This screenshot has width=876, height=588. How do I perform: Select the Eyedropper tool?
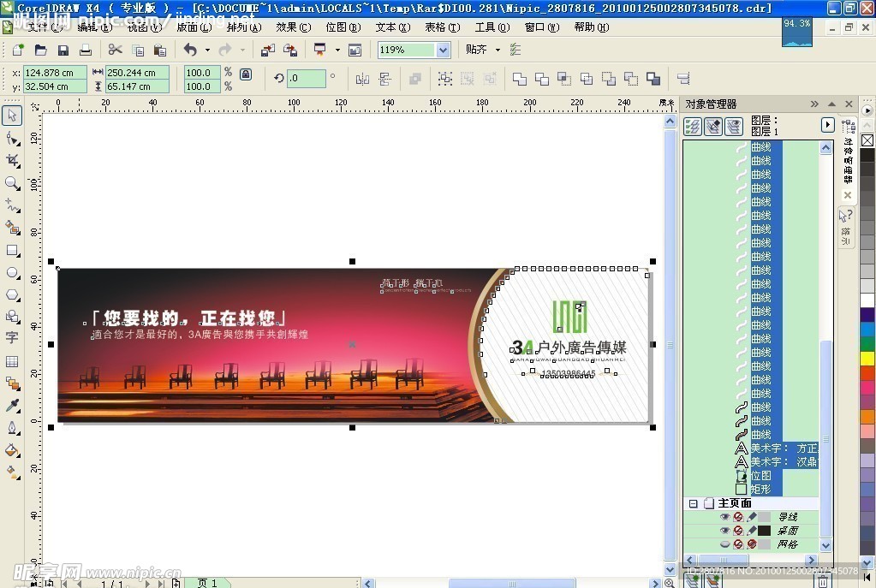point(12,406)
